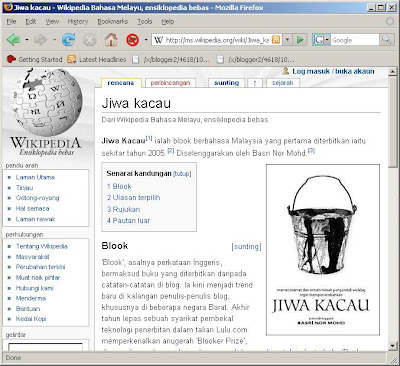This screenshot has height=366, width=400.
Task: Click the page scrollbar down arrow
Action: pyautogui.click(x=393, y=346)
